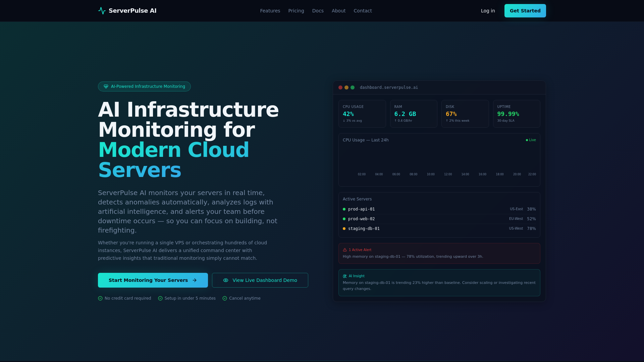
Task: Select the UPTIME 99.99% card
Action: click(x=517, y=114)
